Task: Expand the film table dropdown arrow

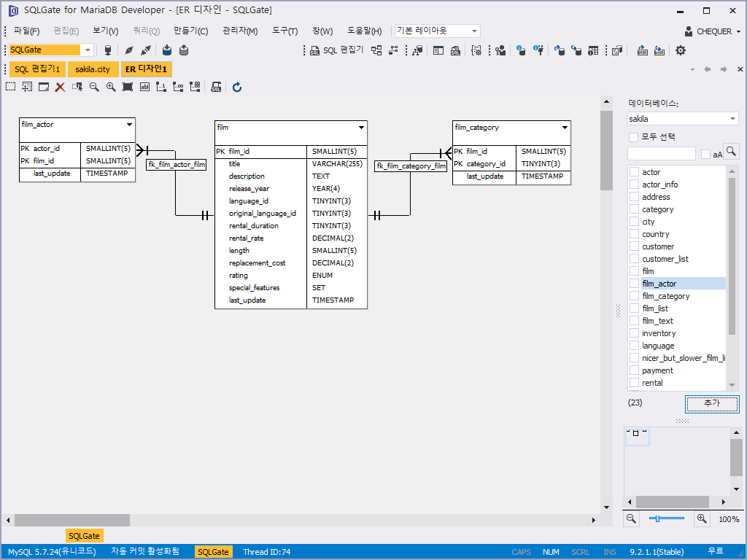Action: coord(361,128)
